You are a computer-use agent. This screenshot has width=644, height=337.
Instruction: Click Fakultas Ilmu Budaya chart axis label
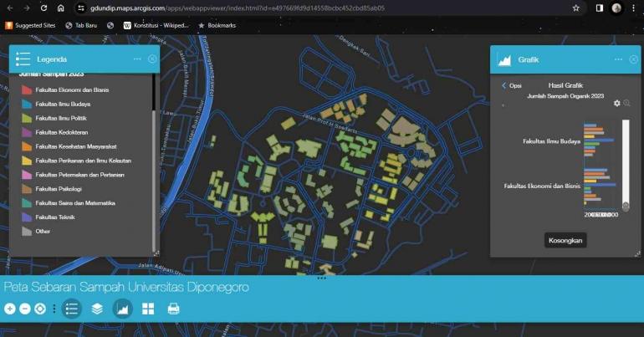(x=551, y=141)
